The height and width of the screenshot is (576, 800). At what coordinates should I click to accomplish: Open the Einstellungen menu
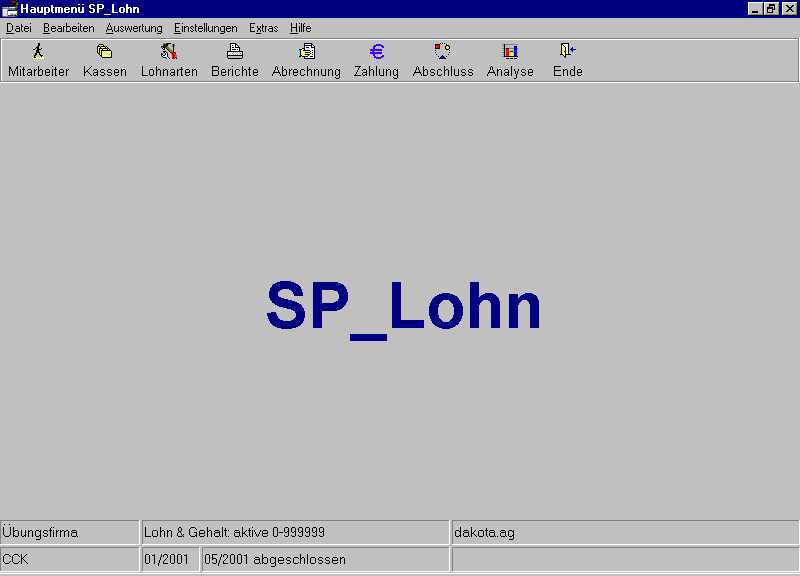point(205,28)
